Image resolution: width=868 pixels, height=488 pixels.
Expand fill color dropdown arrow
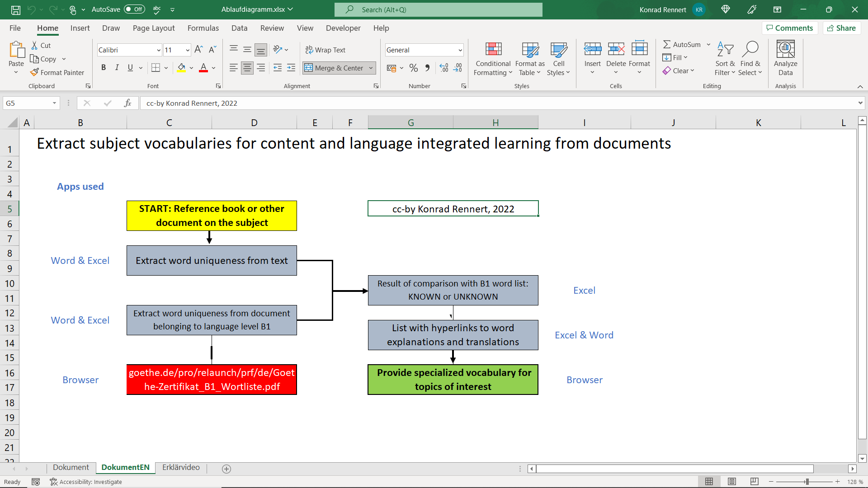[192, 68]
